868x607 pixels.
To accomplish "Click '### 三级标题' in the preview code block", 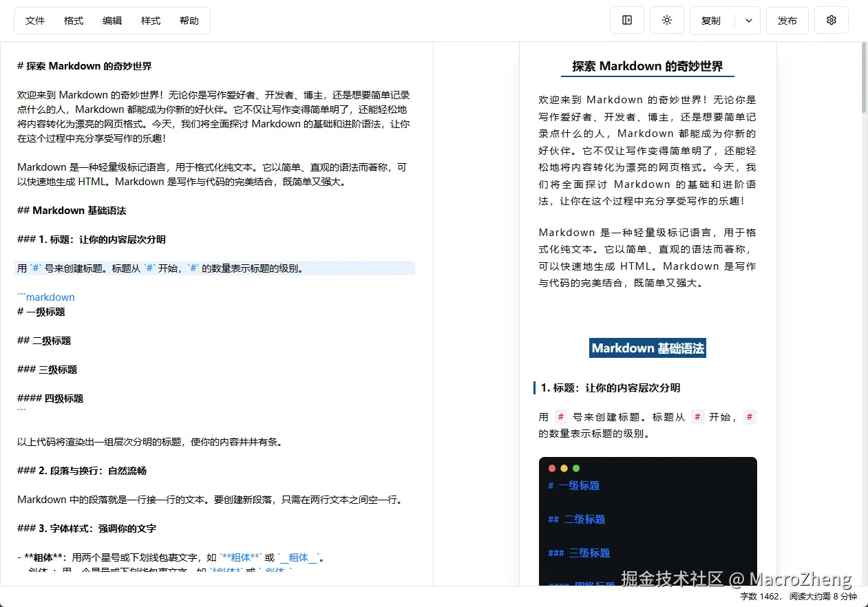I will point(580,553).
